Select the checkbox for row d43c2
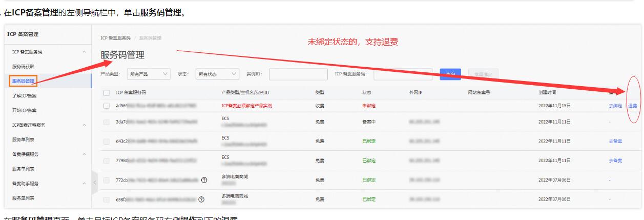The width and height of the screenshot is (644, 220). tap(107, 141)
